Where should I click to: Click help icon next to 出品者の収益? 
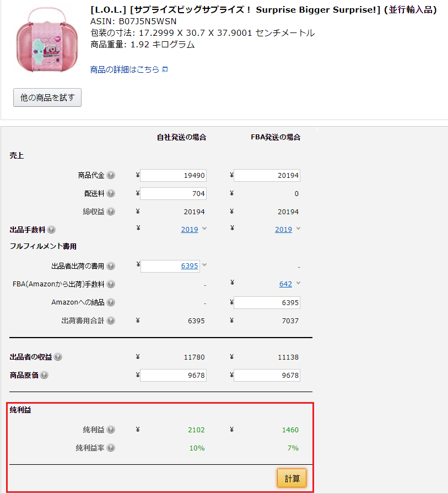(x=58, y=357)
